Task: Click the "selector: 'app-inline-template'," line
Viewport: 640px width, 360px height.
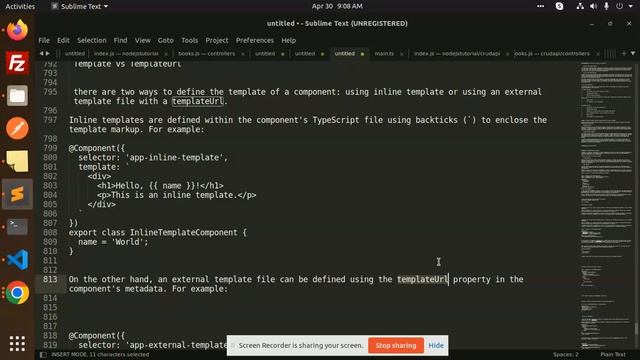Action: (x=153, y=158)
